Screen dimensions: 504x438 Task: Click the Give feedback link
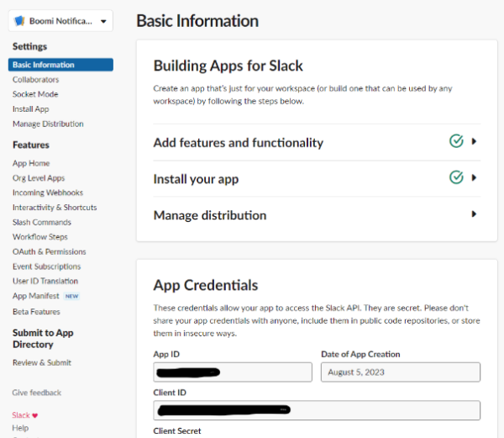pyautogui.click(x=37, y=393)
